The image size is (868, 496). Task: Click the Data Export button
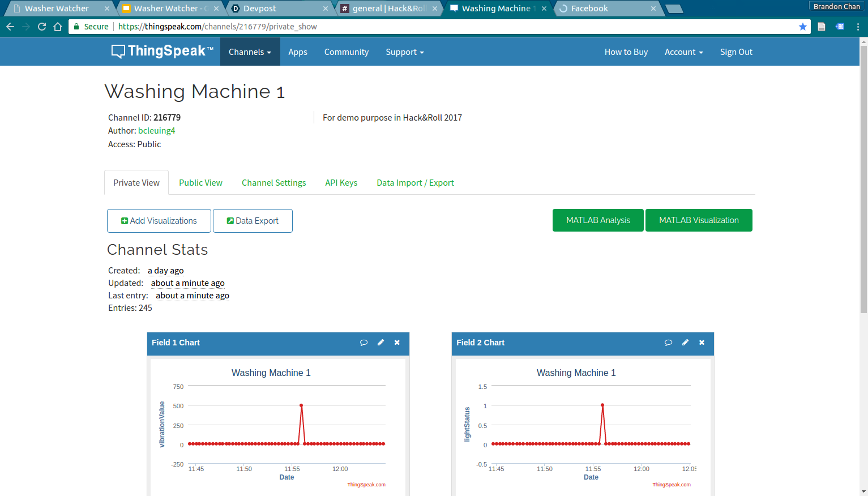[x=253, y=221]
